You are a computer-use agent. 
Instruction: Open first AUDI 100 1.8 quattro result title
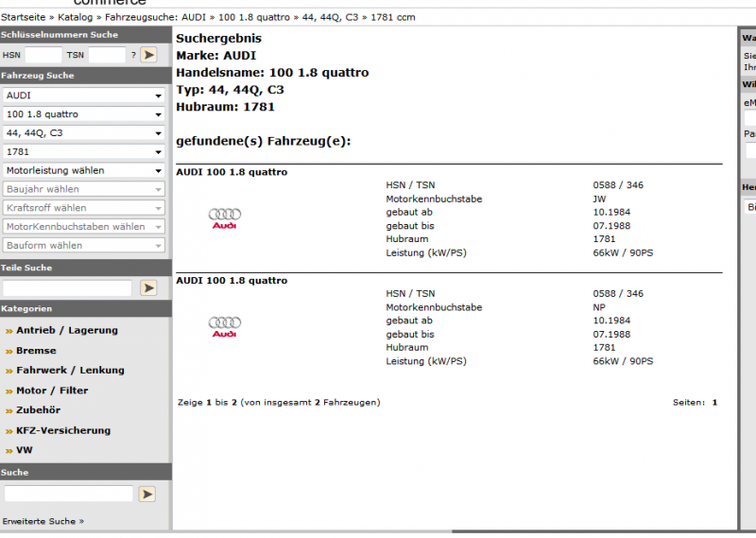click(x=232, y=172)
